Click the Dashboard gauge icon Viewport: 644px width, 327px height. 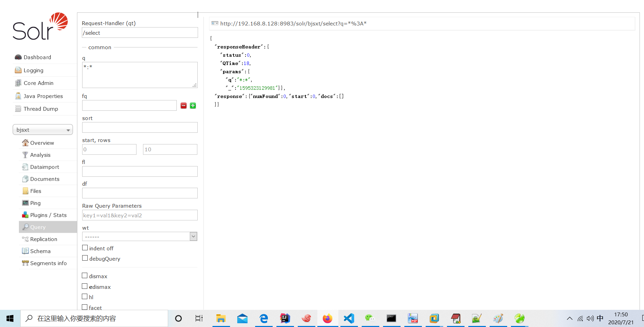point(18,57)
